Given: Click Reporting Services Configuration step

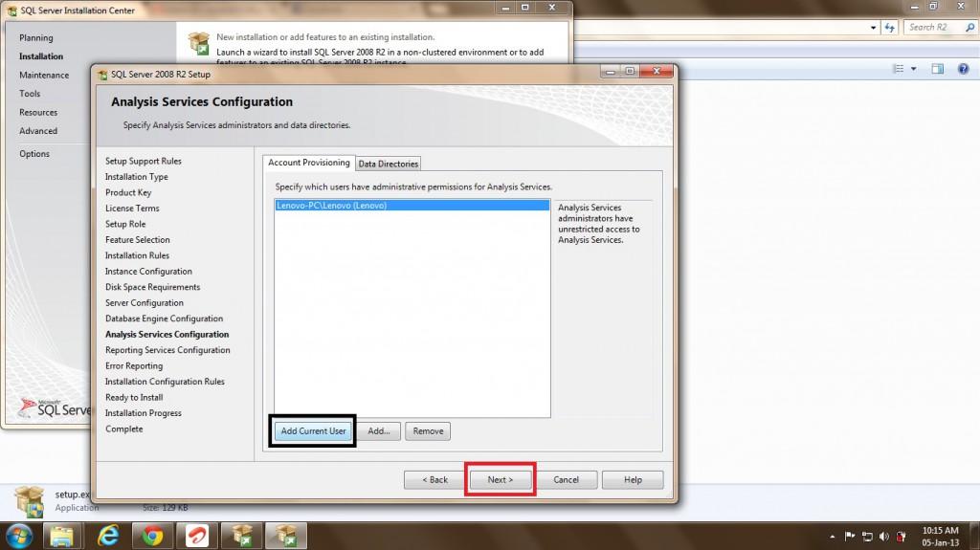Looking at the screenshot, I should pyautogui.click(x=167, y=350).
